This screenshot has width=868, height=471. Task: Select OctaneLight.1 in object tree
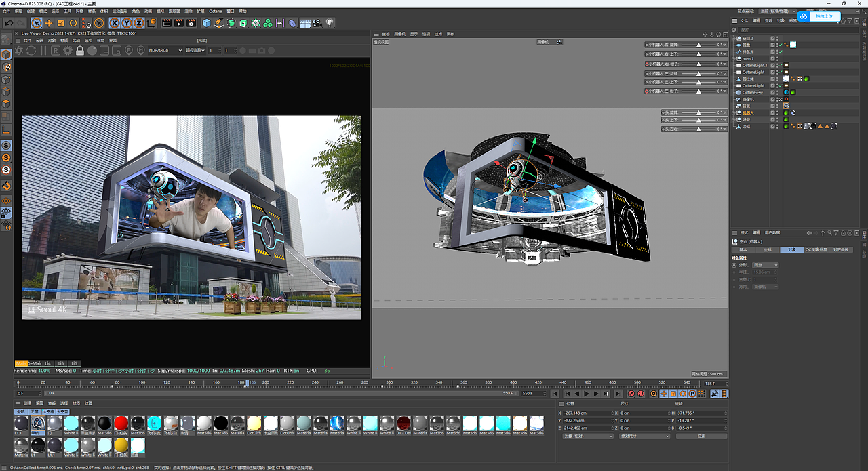pyautogui.click(x=755, y=65)
